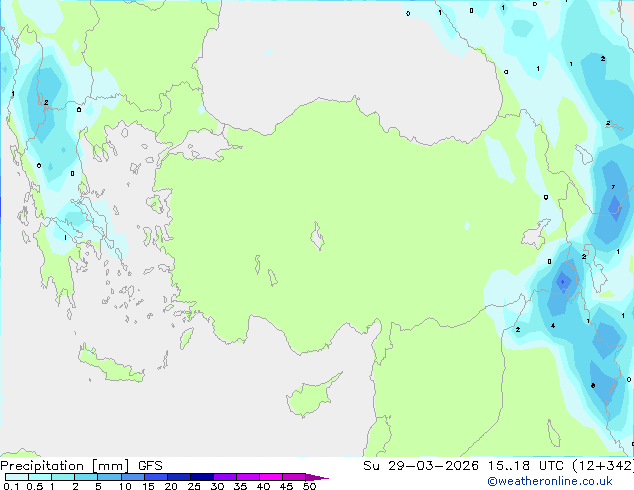Click the 10–15 mm legend color swatch
The height and width of the screenshot is (490, 634).
pyautogui.click(x=132, y=477)
